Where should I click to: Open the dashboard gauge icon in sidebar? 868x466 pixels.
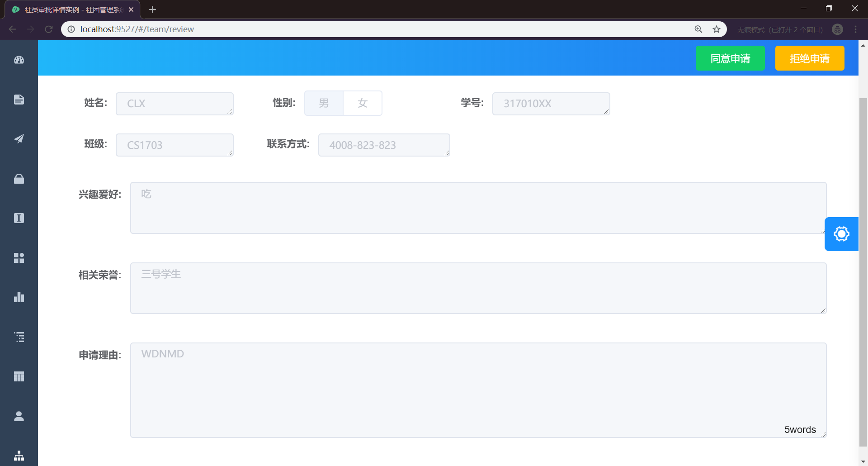[x=19, y=60]
